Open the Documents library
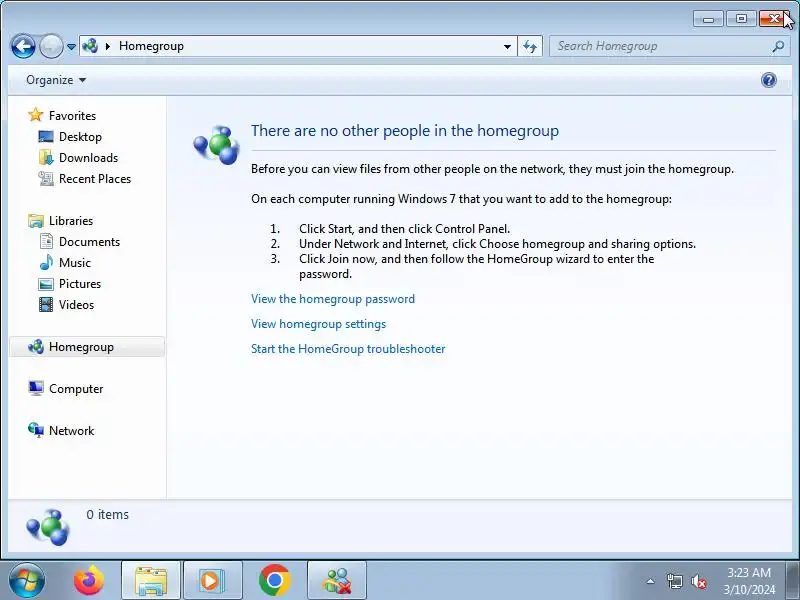The height and width of the screenshot is (600, 800). (89, 241)
